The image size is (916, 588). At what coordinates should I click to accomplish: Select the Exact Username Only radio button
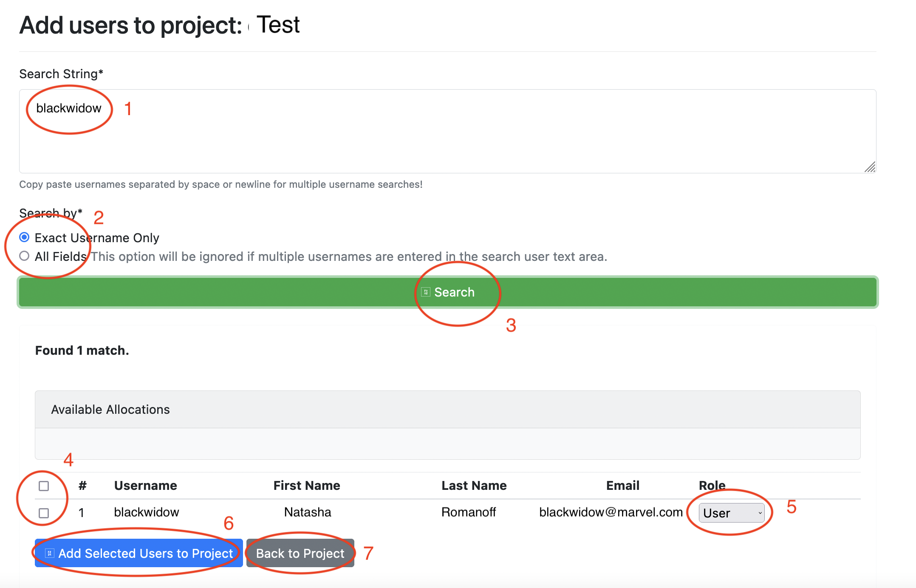(x=25, y=237)
